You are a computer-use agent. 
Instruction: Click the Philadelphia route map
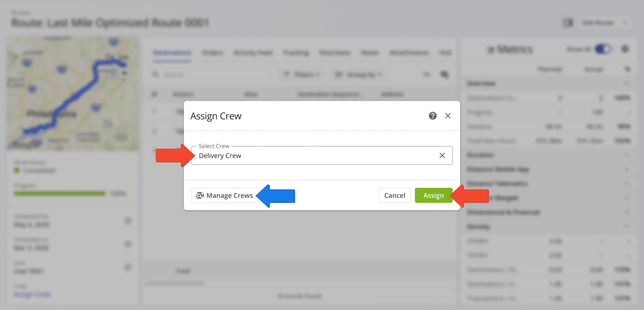pyautogui.click(x=72, y=94)
